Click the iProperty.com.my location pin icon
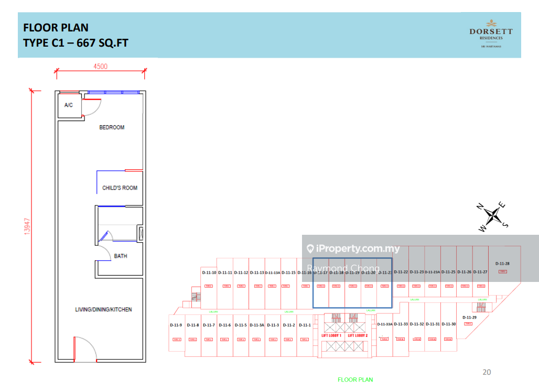The image size is (539, 392). click(x=310, y=248)
